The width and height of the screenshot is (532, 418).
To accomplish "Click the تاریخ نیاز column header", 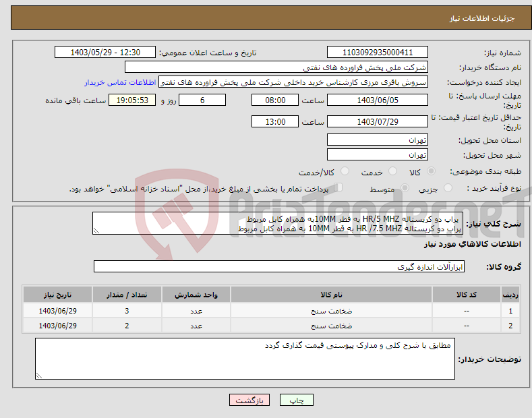I will 58,295.
